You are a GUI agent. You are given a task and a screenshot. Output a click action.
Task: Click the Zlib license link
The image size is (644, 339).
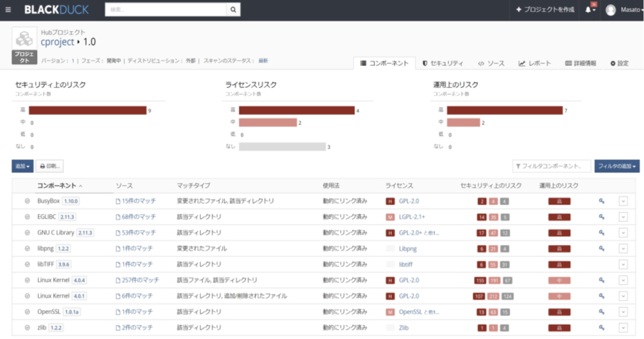(404, 328)
